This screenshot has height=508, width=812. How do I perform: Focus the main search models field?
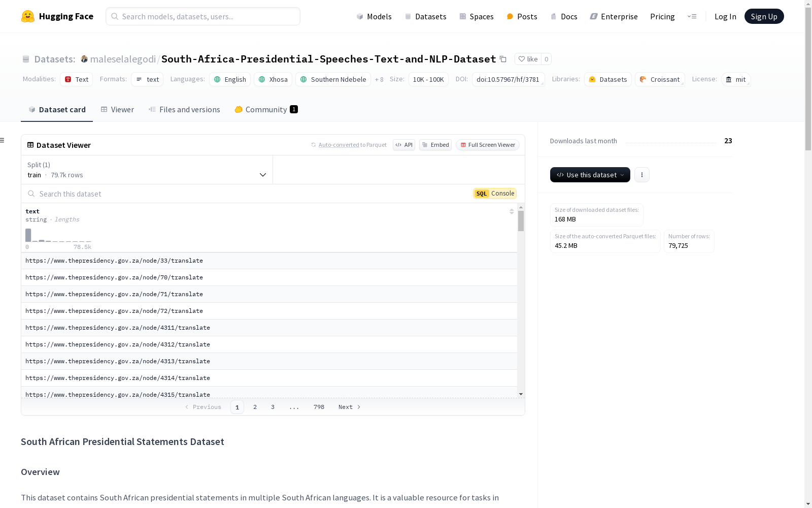[203, 16]
